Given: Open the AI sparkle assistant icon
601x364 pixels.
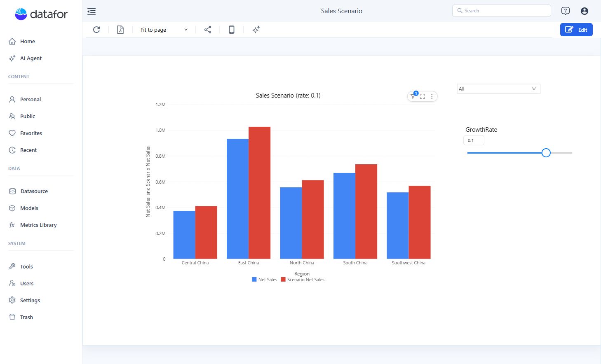Looking at the screenshot, I should tap(256, 30).
